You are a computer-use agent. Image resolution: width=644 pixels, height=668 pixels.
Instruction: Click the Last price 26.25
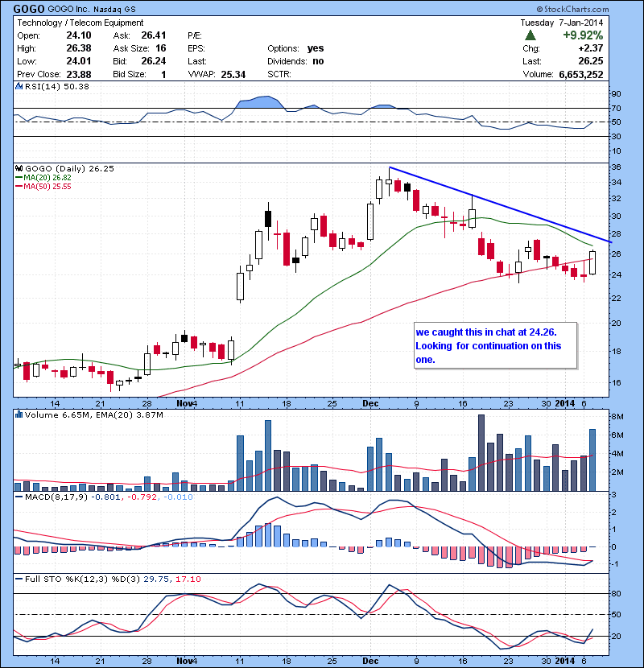[590, 61]
